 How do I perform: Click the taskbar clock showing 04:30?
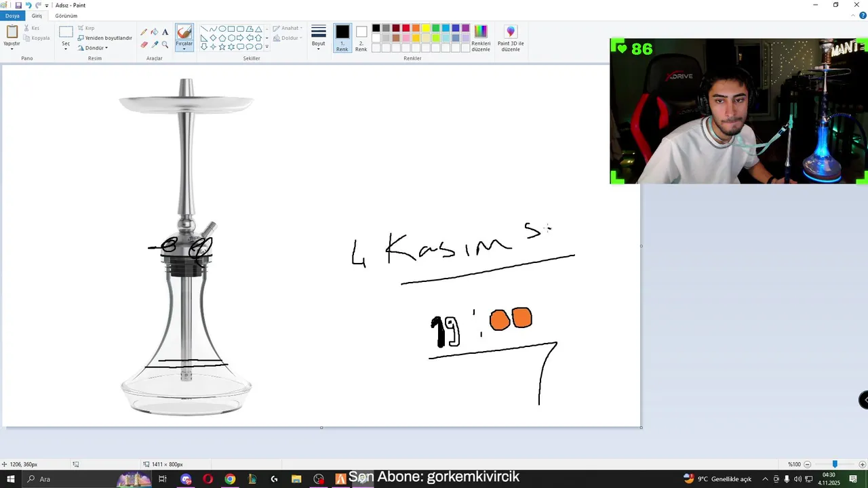coord(829,479)
